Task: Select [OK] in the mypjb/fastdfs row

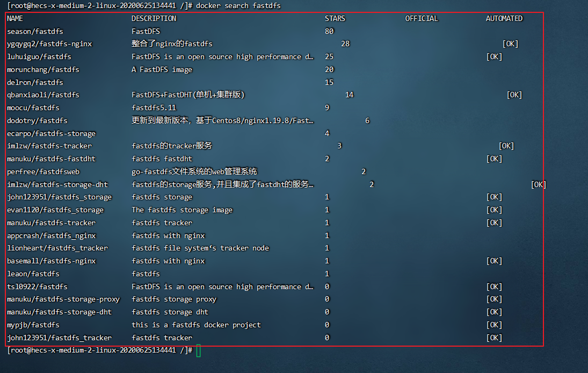Action: click(x=494, y=325)
